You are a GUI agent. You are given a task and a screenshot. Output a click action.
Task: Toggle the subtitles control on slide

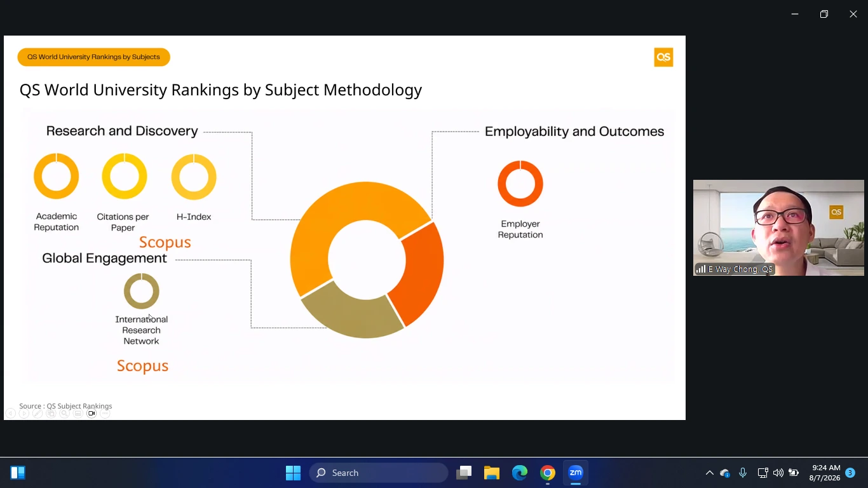point(78,414)
